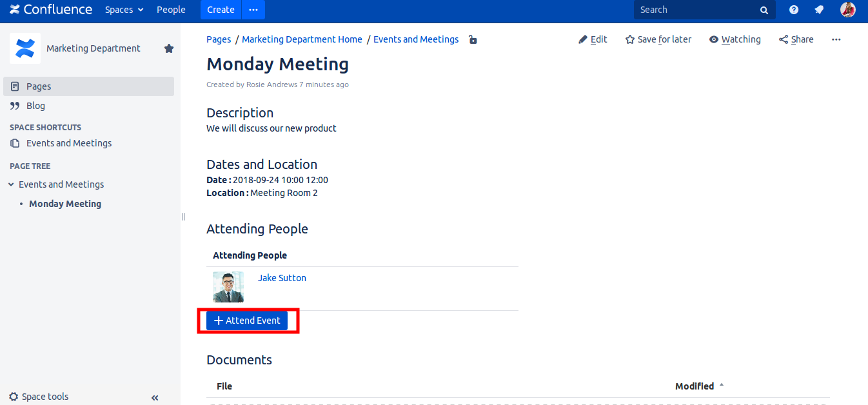The height and width of the screenshot is (405, 868).
Task: Toggle Save for later star
Action: [658, 39]
